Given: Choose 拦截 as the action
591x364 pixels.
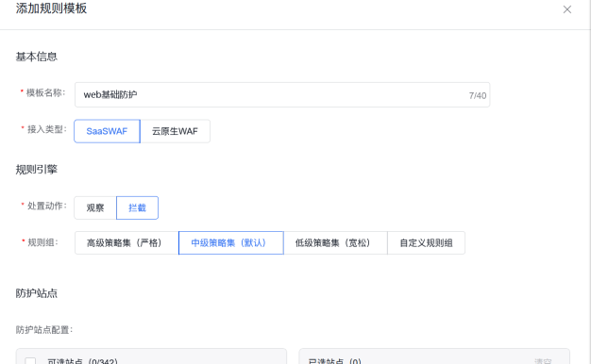Looking at the screenshot, I should click(137, 207).
